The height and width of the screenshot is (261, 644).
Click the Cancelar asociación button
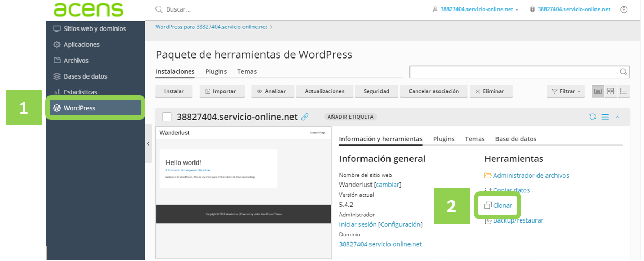tap(434, 91)
